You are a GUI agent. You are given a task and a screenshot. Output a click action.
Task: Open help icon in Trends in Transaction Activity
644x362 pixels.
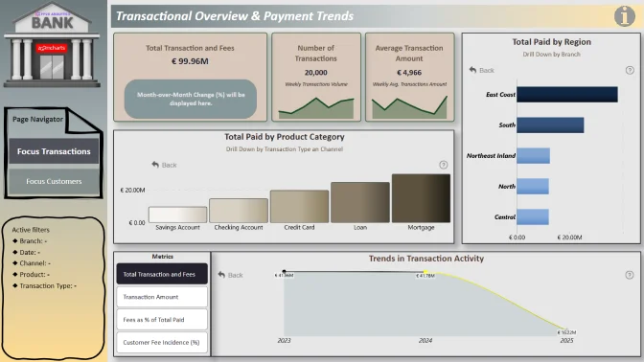coord(630,275)
